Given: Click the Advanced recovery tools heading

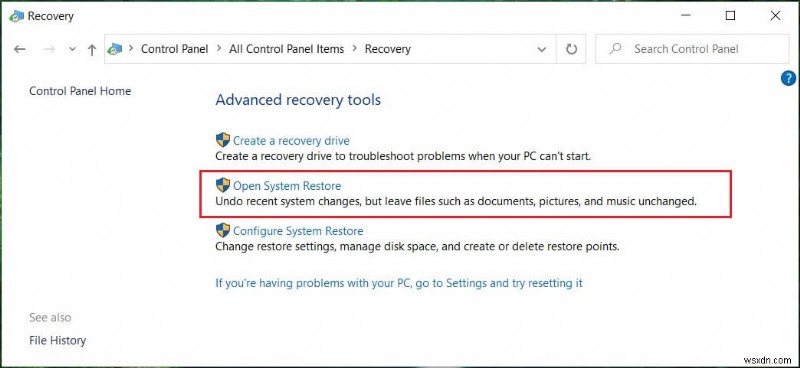Looking at the screenshot, I should point(298,100).
